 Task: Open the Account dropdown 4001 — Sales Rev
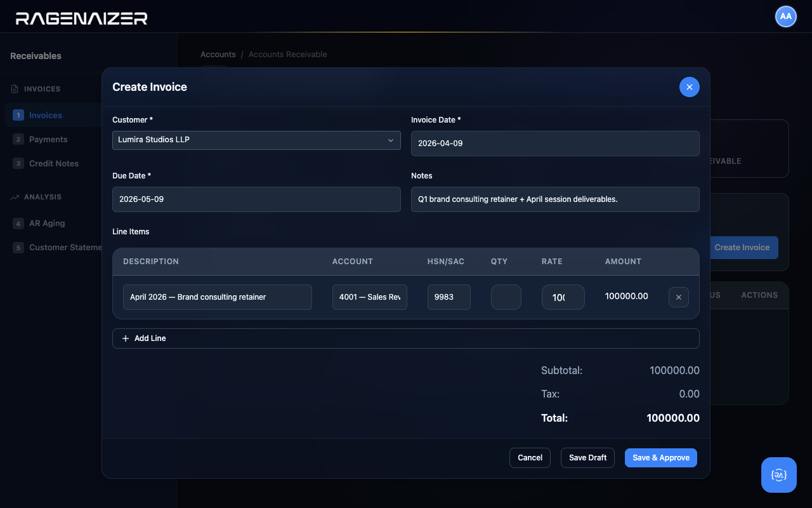tap(370, 297)
